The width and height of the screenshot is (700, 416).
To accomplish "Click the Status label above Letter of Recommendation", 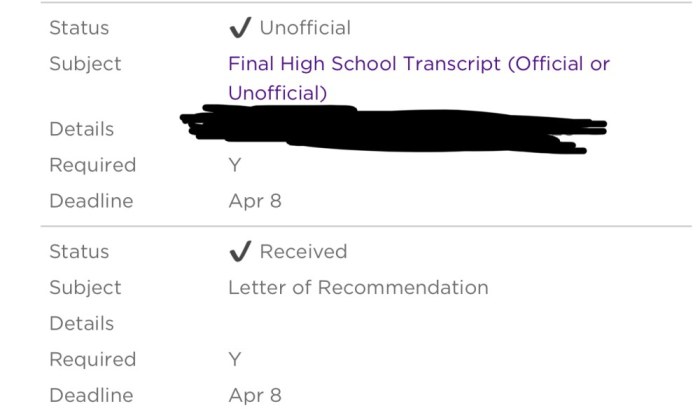I will tap(79, 252).
